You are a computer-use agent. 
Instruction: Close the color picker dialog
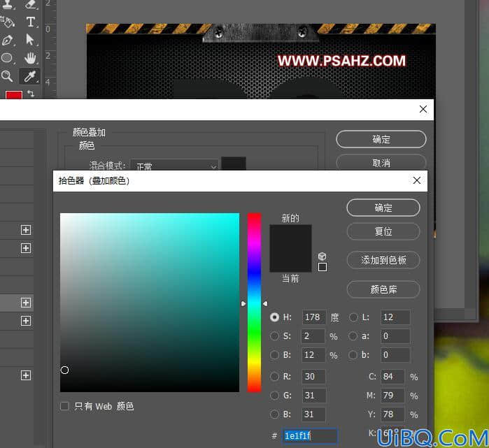(x=417, y=180)
